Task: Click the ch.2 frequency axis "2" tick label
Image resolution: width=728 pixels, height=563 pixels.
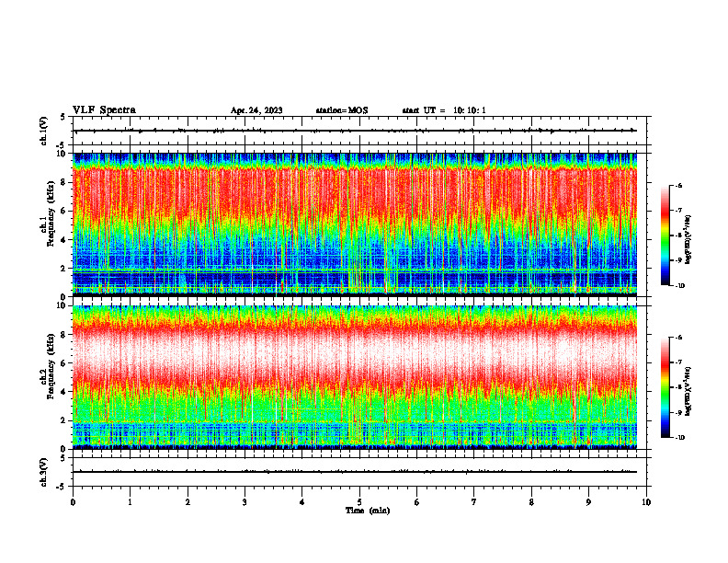Action: [63, 420]
